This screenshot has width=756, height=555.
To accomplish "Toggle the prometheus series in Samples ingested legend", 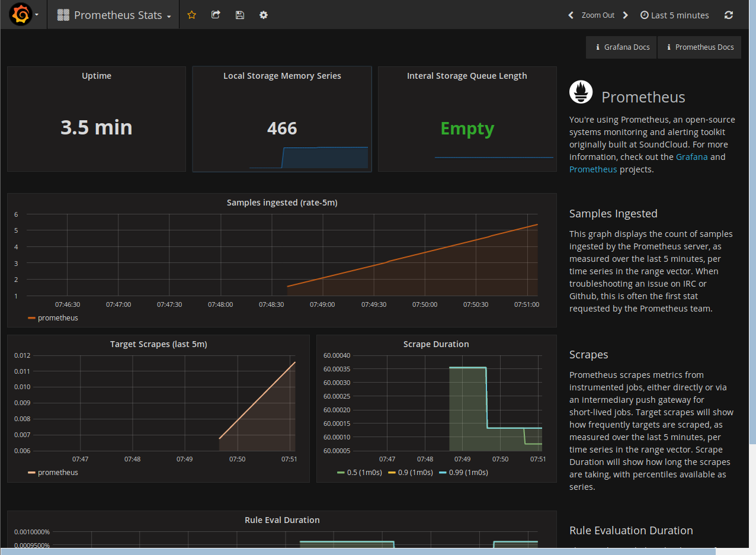I will coord(57,317).
